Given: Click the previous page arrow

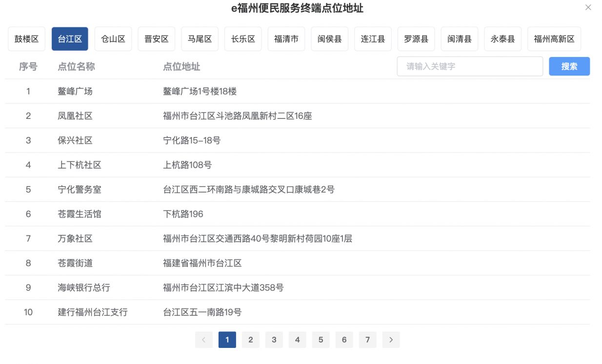Looking at the screenshot, I should (x=204, y=340).
